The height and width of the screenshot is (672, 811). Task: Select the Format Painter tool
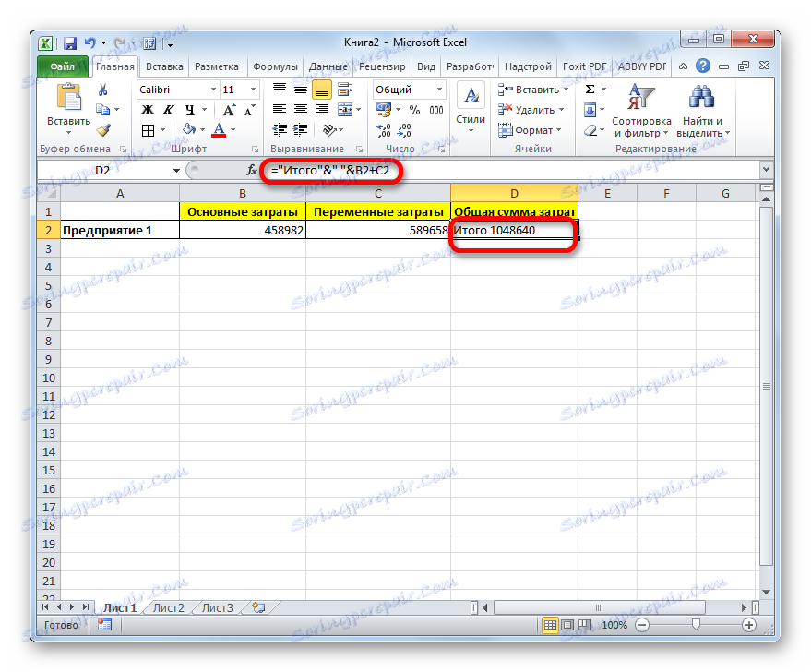102,129
